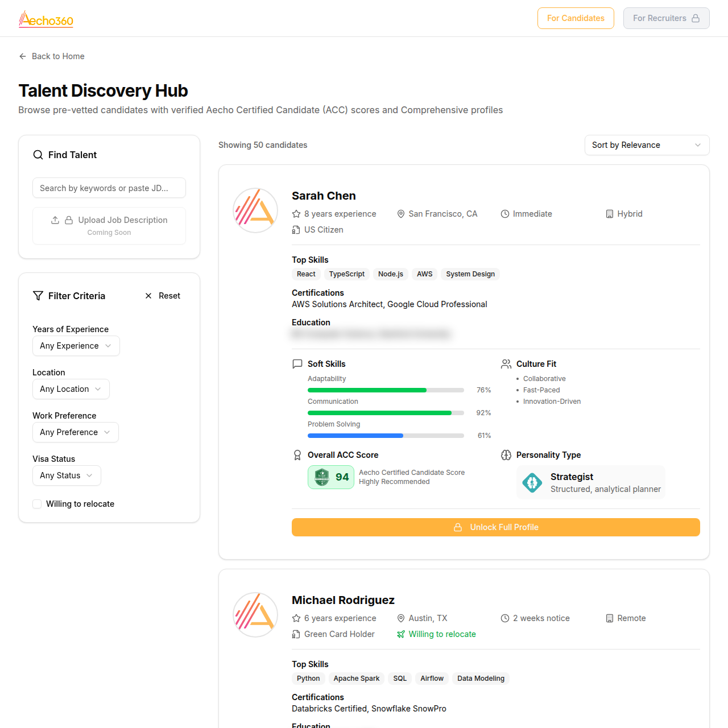Select the filter funnel icon in Filter Criteria
This screenshot has height=728, width=728.
(x=38, y=296)
